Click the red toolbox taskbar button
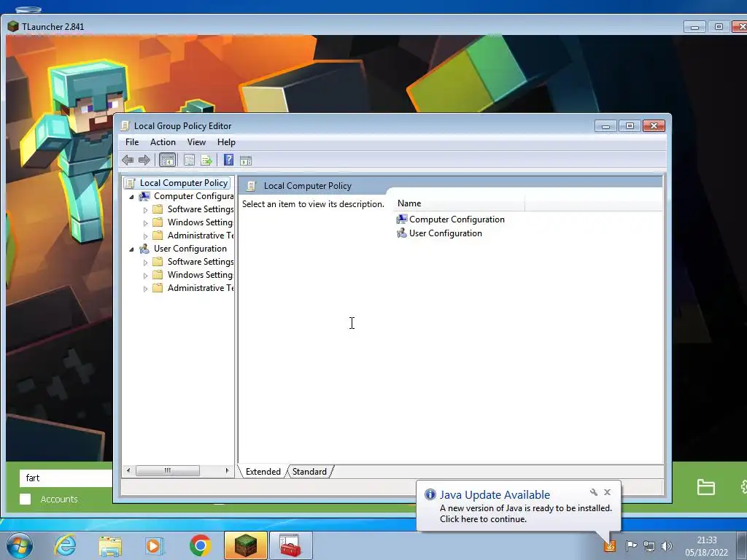Viewport: 747px width, 560px height. (291, 545)
